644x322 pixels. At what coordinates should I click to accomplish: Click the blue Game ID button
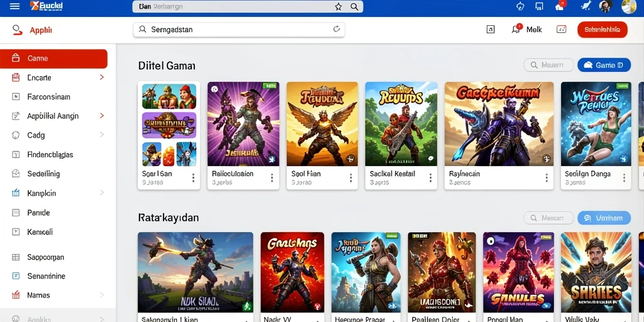pos(604,65)
